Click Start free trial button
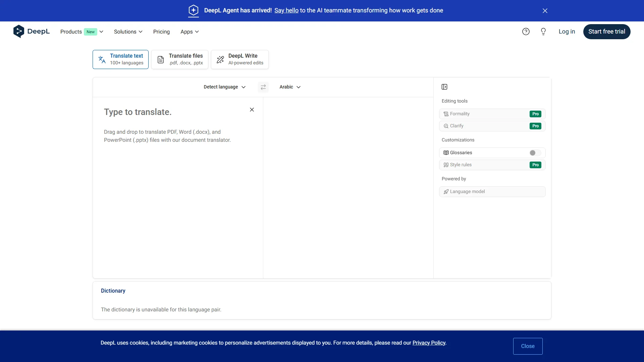Screen dimensions: 644x362 click(x=606, y=32)
